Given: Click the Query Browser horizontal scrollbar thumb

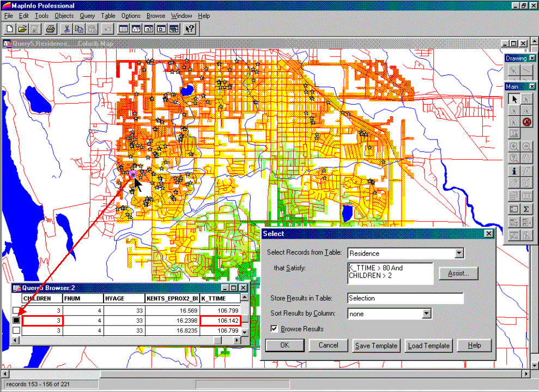Looking at the screenshot, I should (218, 340).
